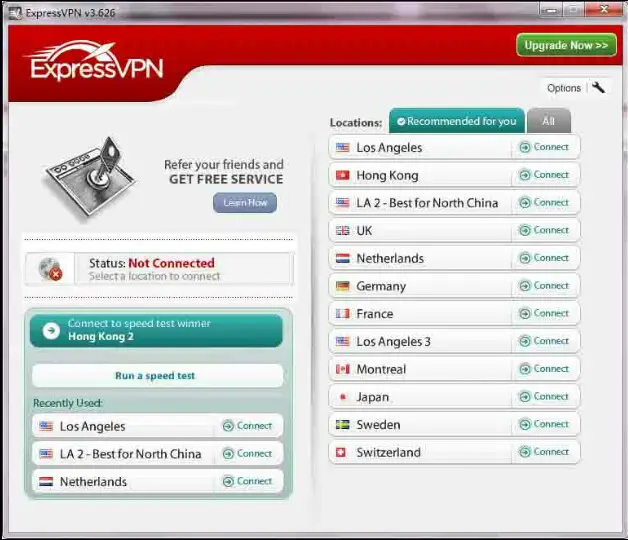The height and width of the screenshot is (540, 628).
Task: Click the GET FREE SERVICE text
Action: 226,179
